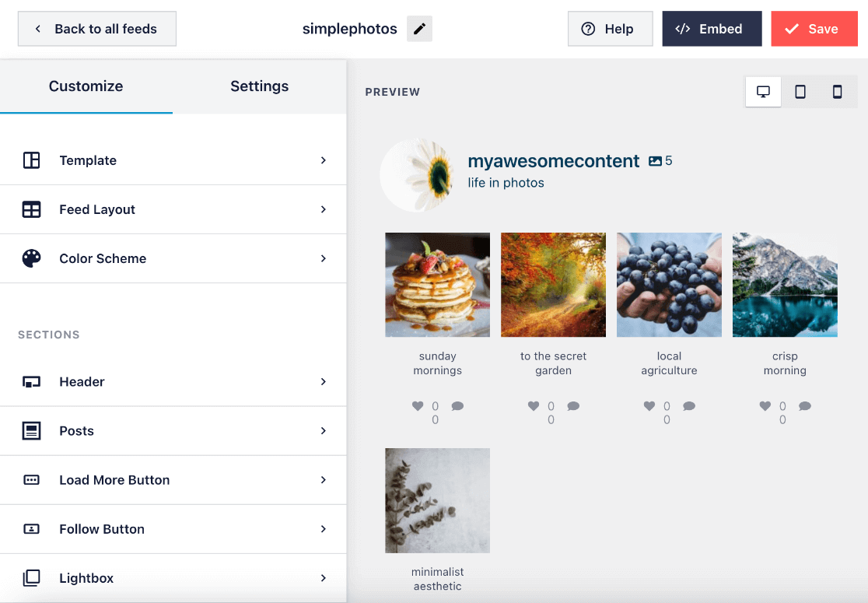Open the Embed dialog
The image size is (868, 603).
click(712, 28)
